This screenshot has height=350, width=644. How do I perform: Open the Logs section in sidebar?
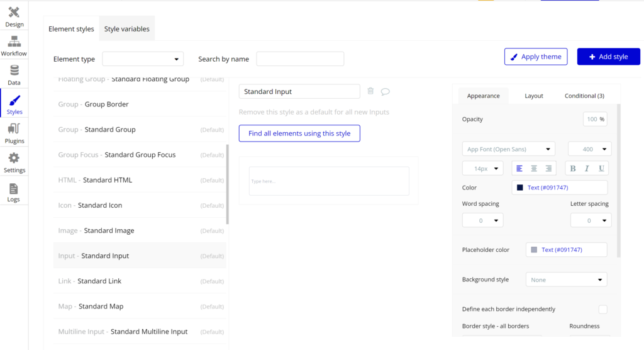click(14, 192)
